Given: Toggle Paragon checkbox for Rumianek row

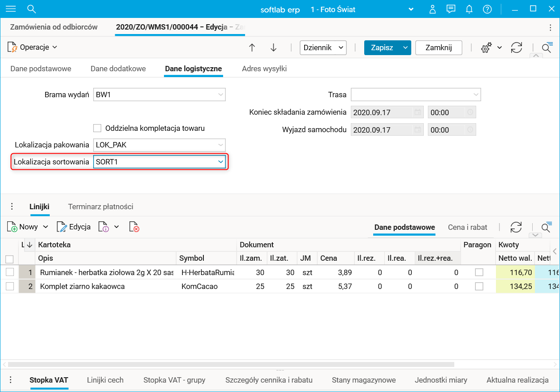Looking at the screenshot, I should tap(479, 272).
